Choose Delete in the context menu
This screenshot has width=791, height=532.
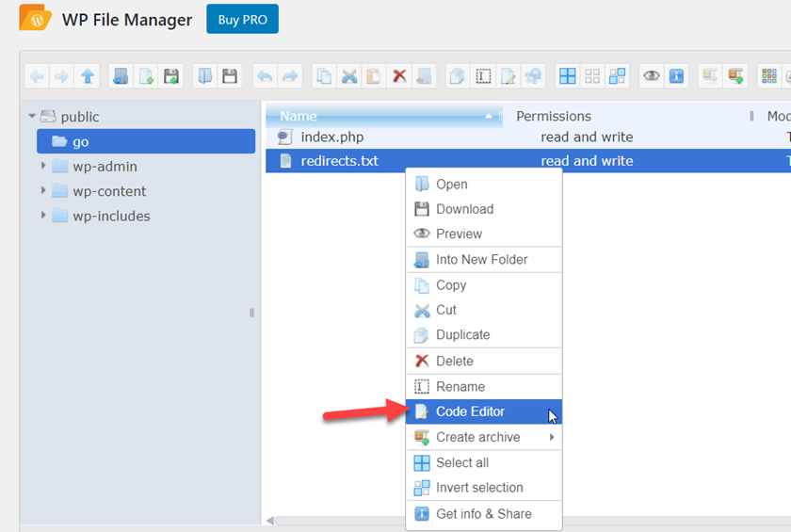[x=484, y=361]
